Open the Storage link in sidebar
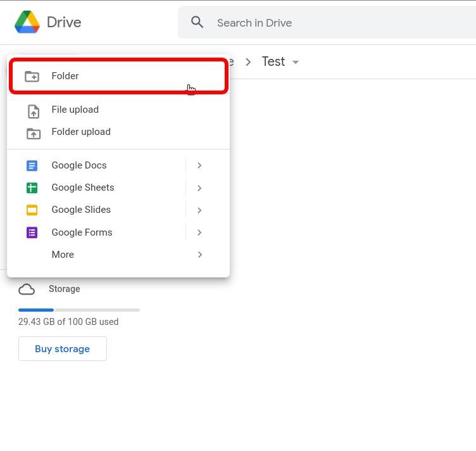Image resolution: width=476 pixels, height=451 pixels. tap(65, 289)
